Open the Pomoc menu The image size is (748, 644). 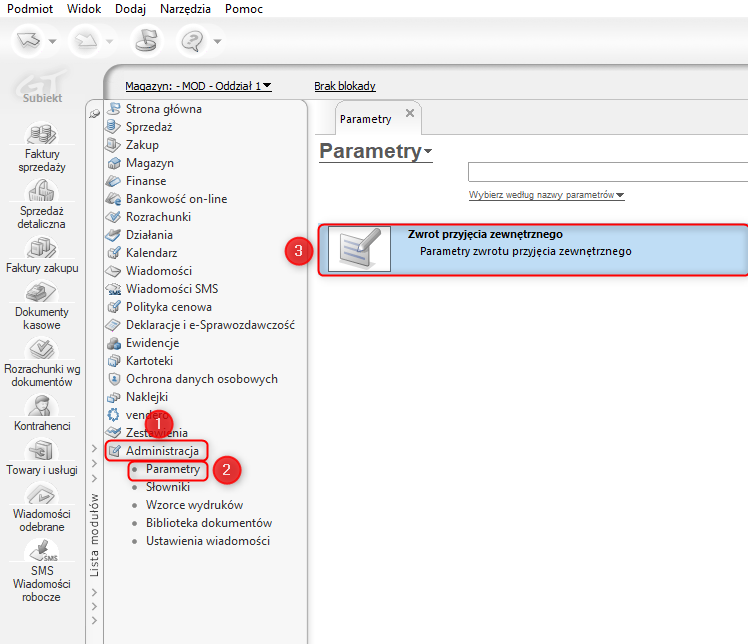pyautogui.click(x=244, y=9)
